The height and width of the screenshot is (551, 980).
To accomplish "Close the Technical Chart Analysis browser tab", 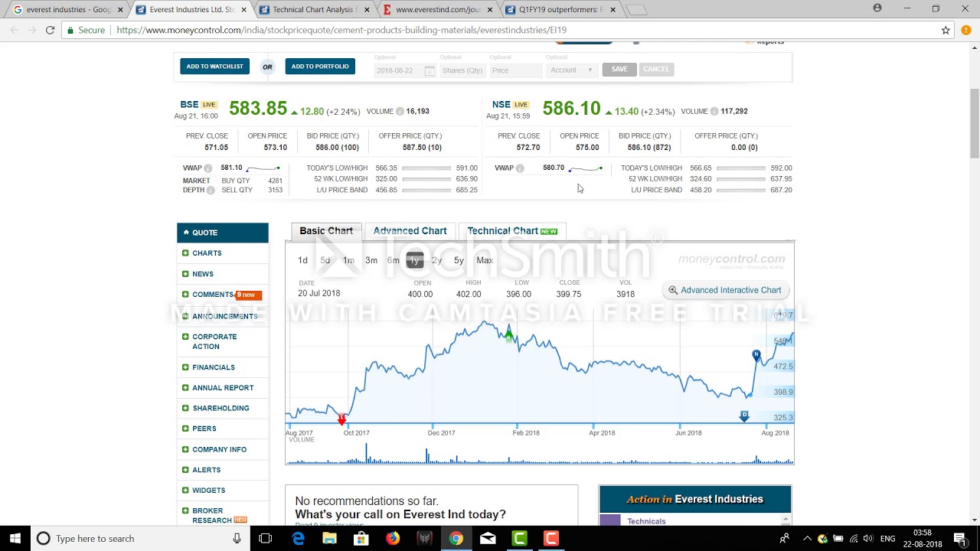I will (367, 10).
